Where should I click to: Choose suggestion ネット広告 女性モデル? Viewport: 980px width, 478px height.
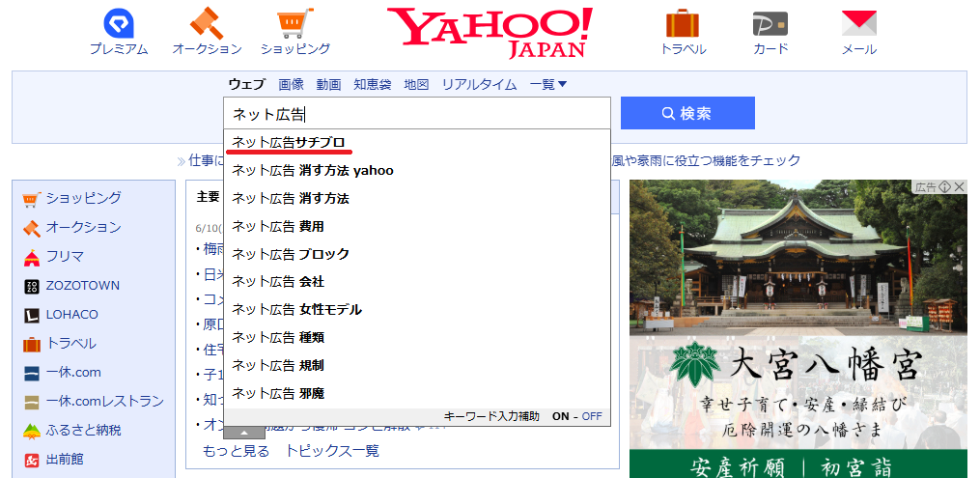(x=417, y=310)
